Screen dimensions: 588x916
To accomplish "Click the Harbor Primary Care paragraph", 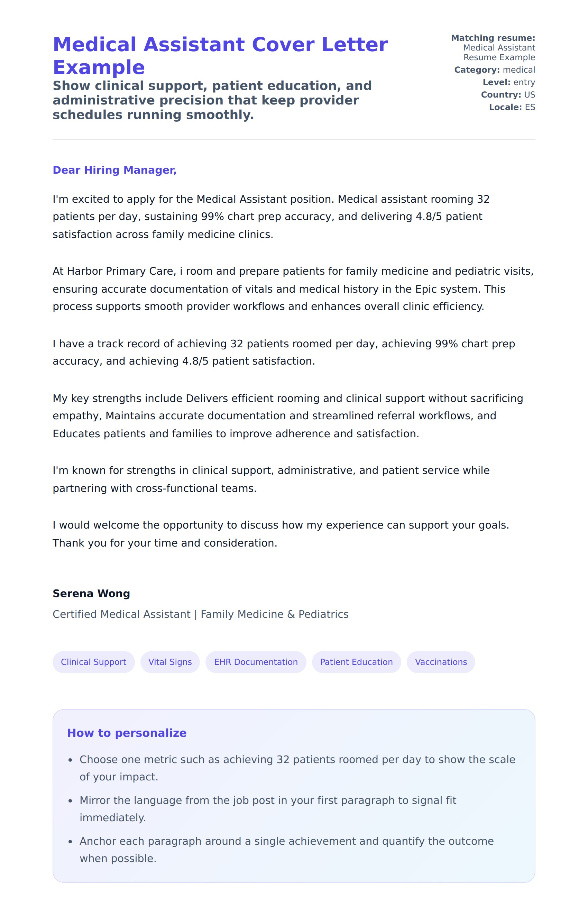I will (x=293, y=289).
